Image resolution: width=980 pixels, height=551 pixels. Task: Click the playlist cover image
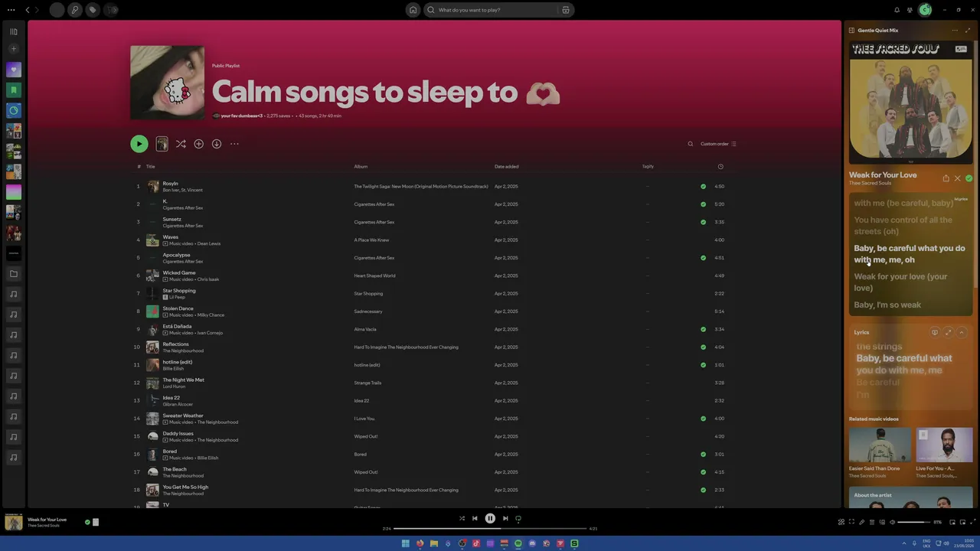(x=167, y=83)
